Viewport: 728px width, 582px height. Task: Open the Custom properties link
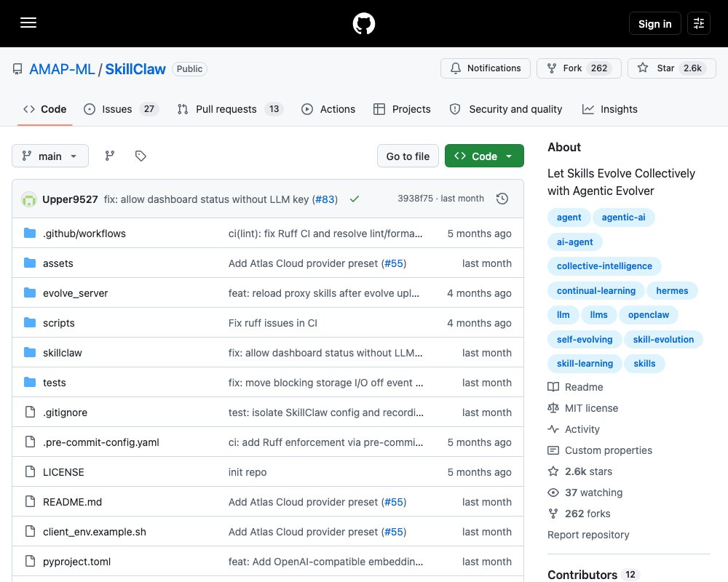pos(600,450)
